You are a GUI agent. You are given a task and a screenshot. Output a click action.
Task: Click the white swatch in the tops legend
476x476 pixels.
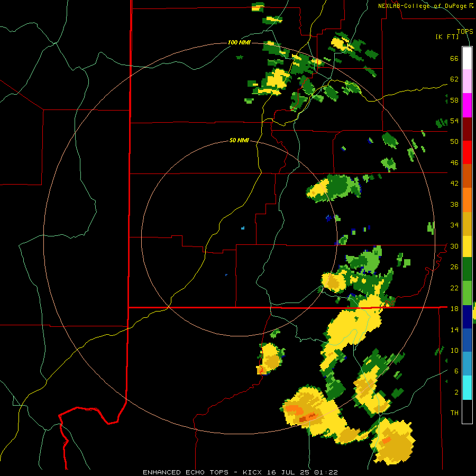[x=467, y=58]
